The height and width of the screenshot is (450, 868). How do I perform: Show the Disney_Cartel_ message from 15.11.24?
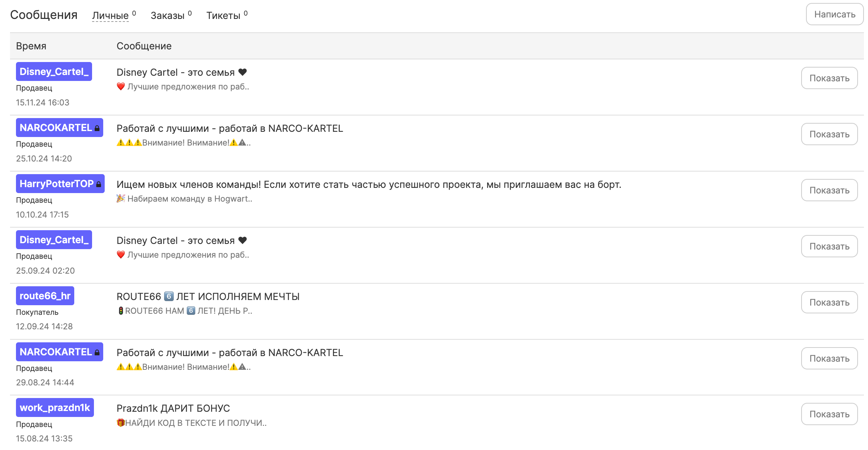829,78
